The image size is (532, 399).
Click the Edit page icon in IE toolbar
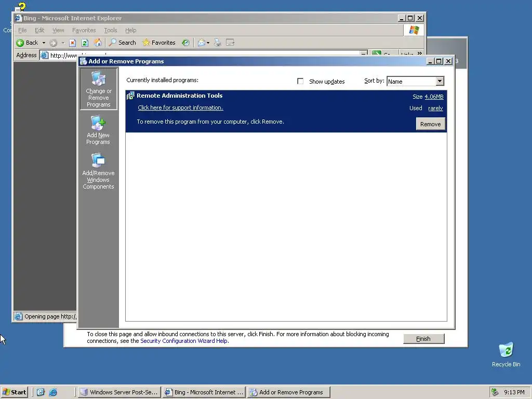230,43
